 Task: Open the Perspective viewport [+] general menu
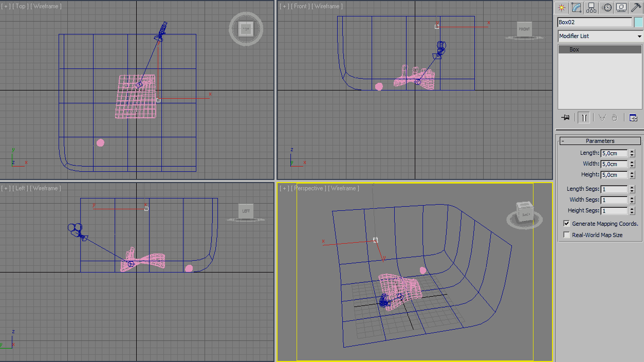pyautogui.click(x=284, y=188)
